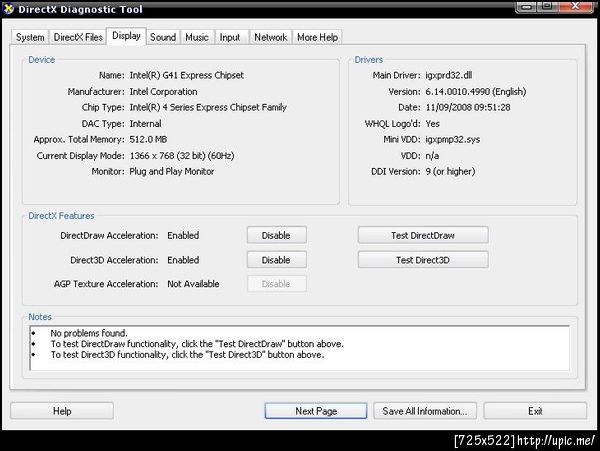Click the 'Not Available' AGP status
The height and width of the screenshot is (451, 600).
[x=193, y=284]
